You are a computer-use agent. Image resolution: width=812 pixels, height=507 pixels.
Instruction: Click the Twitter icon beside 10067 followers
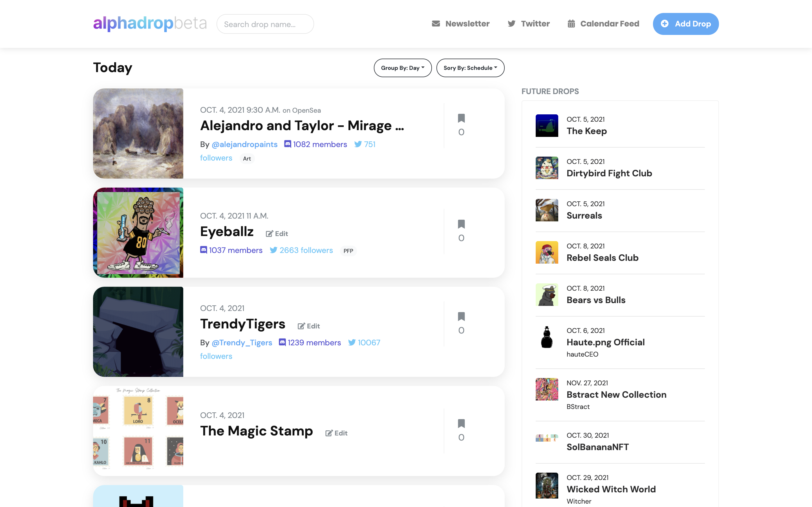click(x=352, y=342)
